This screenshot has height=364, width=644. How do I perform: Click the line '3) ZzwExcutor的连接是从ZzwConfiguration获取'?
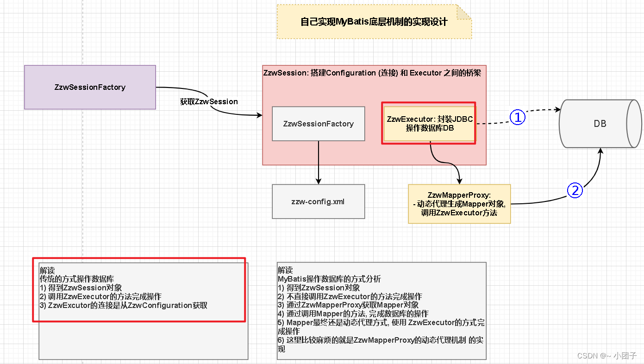(124, 305)
